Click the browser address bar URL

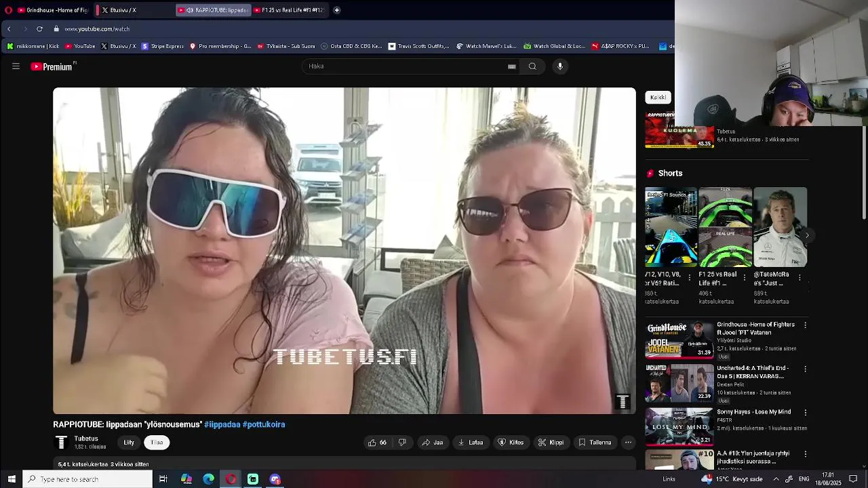[x=97, y=29]
